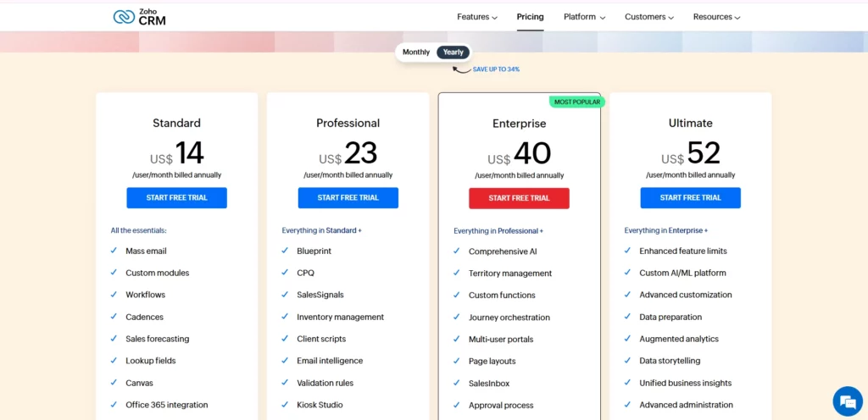Expand the Platform menu
The width and height of the screenshot is (868, 420).
[584, 17]
